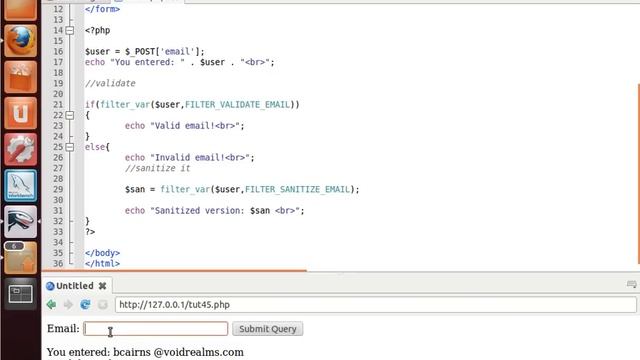Click FILTER_VALIDATE_EMAIL in the code
This screenshot has width=640, height=360.
coord(238,104)
